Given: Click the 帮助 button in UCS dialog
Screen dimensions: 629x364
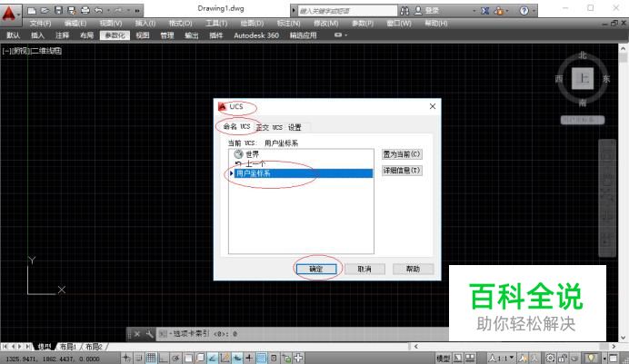Looking at the screenshot, I should [x=414, y=269].
